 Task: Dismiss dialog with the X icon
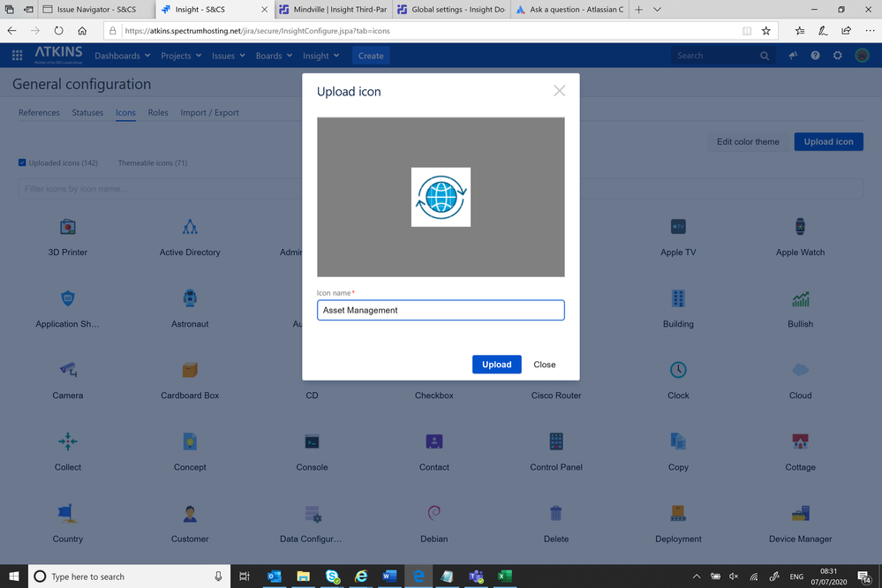coord(559,91)
